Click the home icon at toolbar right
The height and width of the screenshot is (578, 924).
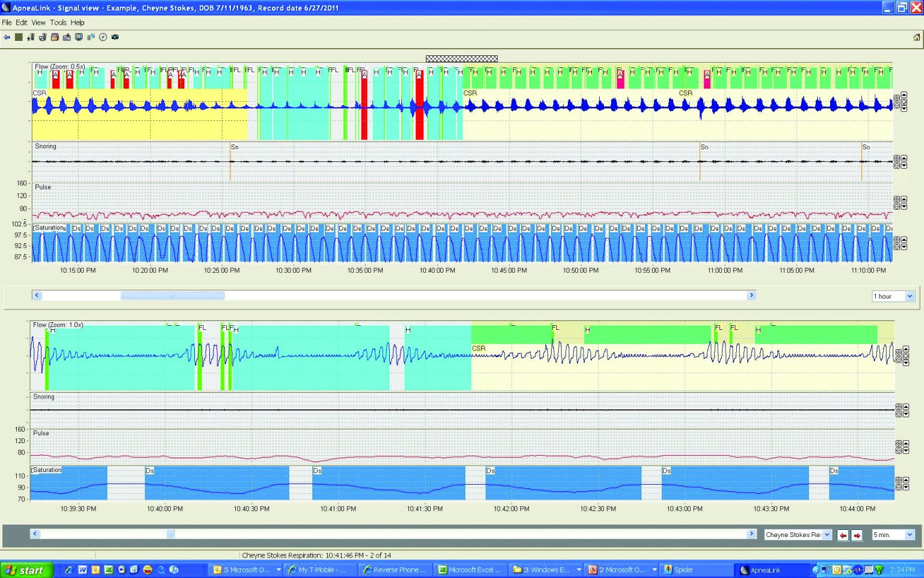(x=917, y=37)
